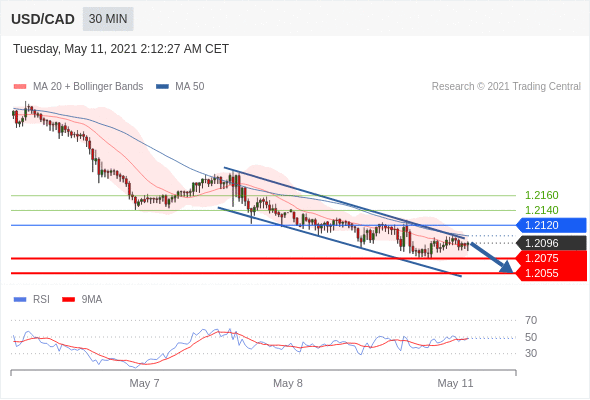
Task: Click the red 9MA legend swatch
Action: click(x=68, y=300)
